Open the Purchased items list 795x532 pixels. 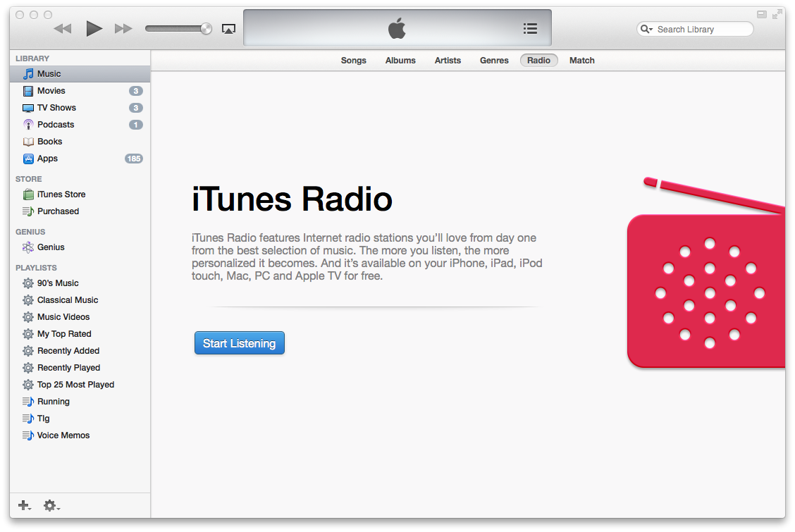click(57, 211)
